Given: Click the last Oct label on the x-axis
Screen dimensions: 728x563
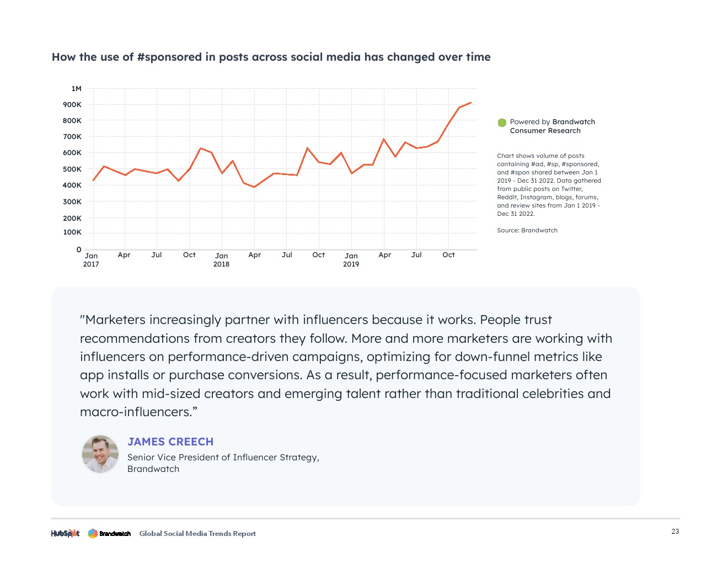Looking at the screenshot, I should pos(448,255).
